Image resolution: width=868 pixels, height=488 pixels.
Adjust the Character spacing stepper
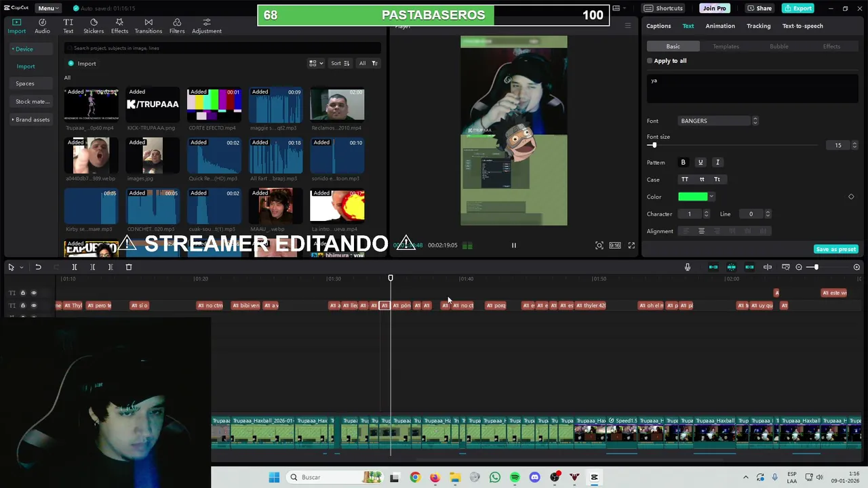click(x=706, y=214)
